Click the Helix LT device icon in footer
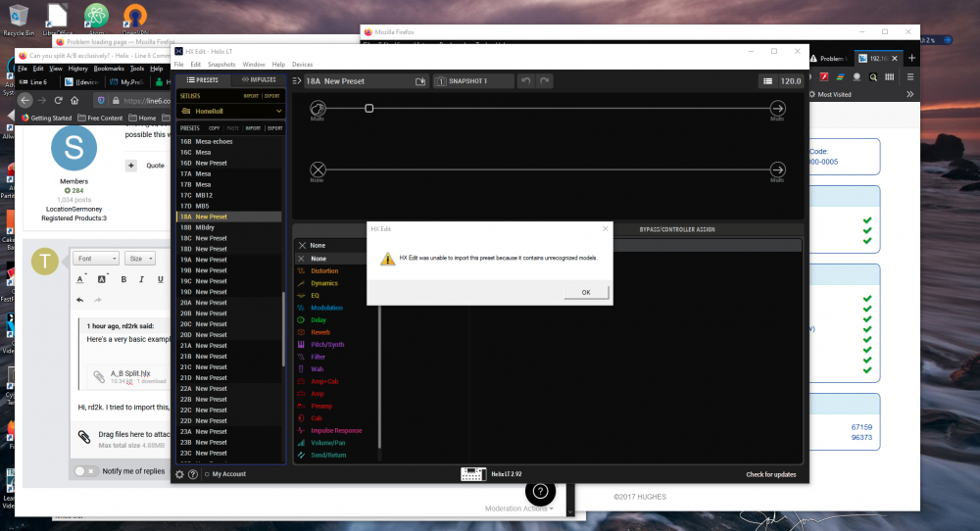Screen dimensions: 980x531 pos(474,474)
